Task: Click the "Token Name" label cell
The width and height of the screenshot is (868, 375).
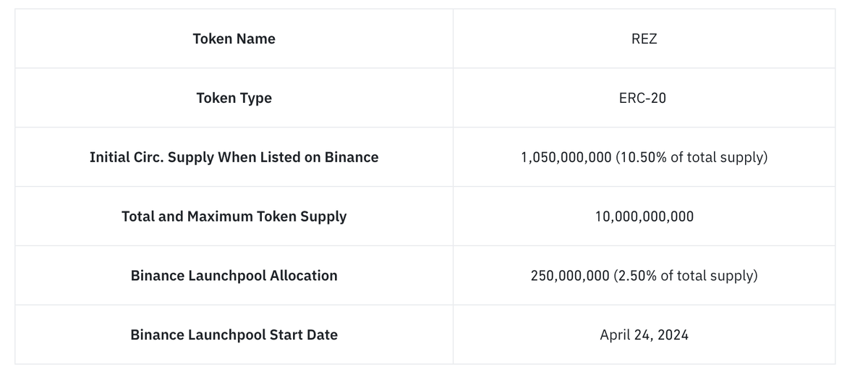Action: [x=234, y=39]
